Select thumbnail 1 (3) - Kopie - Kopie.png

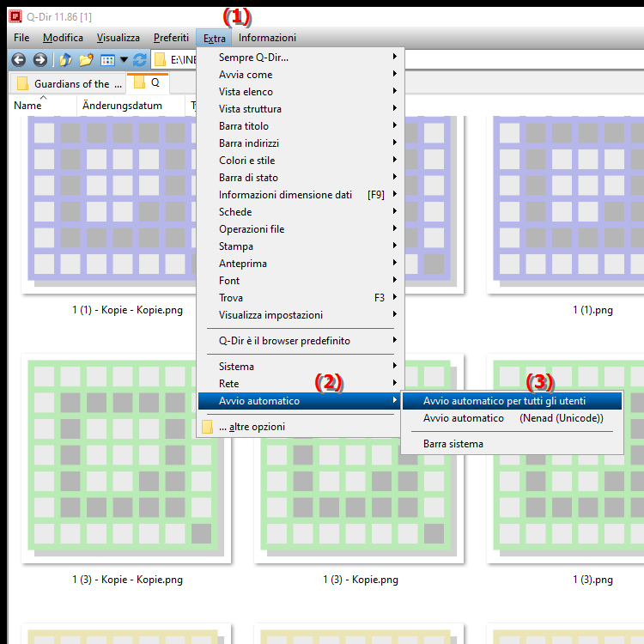[126, 459]
